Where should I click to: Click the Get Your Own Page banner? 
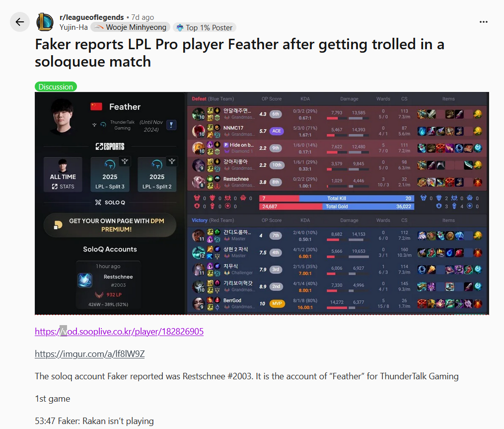pyautogui.click(x=110, y=225)
